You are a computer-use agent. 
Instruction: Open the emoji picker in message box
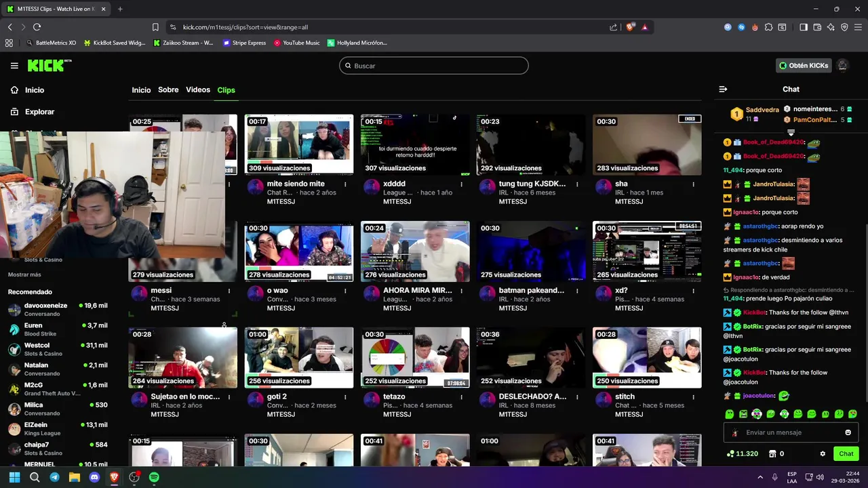(848, 432)
